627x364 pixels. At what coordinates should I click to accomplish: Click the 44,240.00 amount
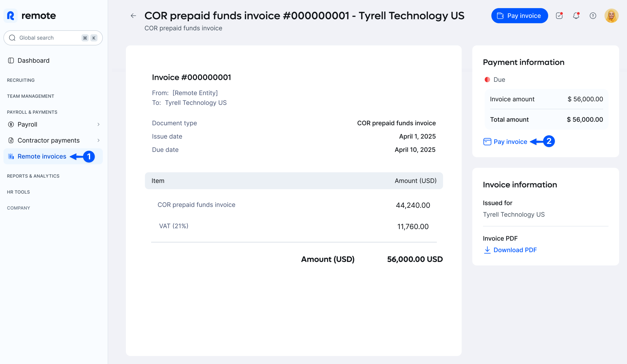(413, 205)
